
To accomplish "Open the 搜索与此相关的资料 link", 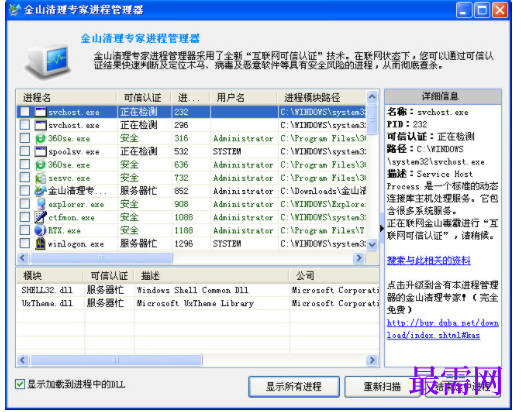I will 429,260.
